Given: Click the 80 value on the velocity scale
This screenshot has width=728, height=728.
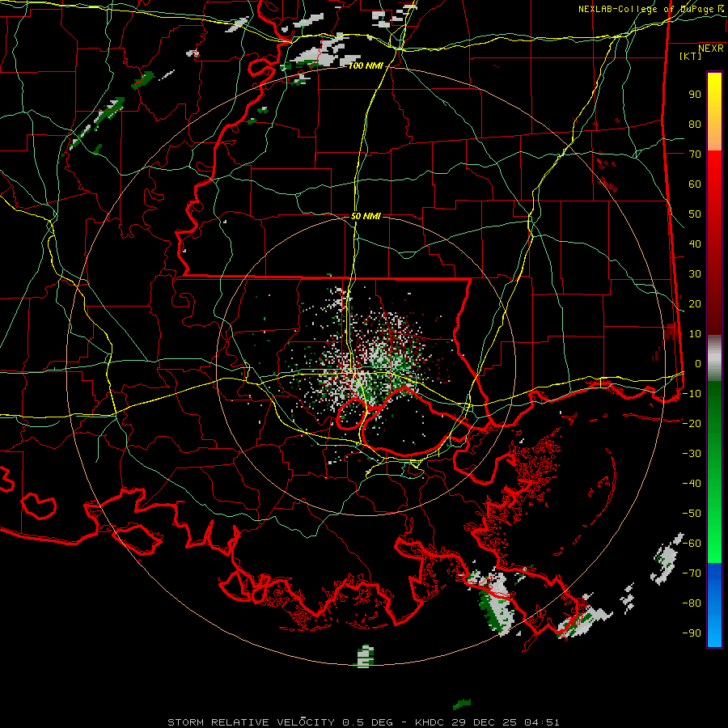Looking at the screenshot, I should 695,124.
